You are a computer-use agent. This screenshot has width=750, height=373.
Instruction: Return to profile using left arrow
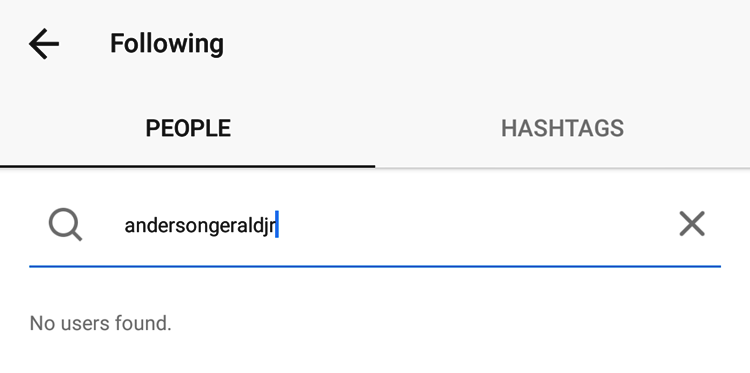[x=44, y=44]
